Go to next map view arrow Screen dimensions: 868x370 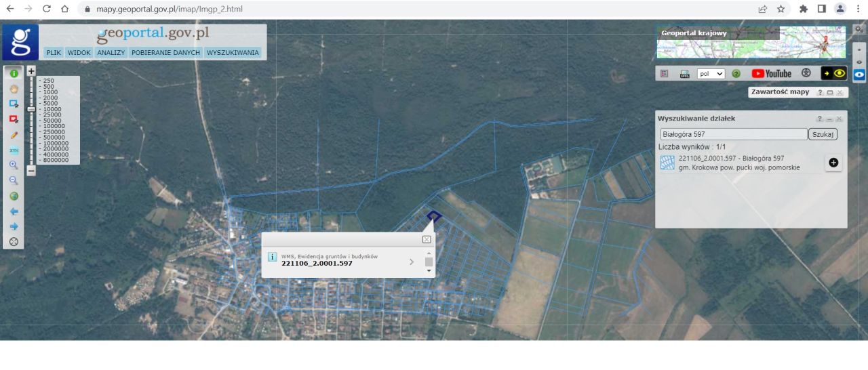pos(14,226)
